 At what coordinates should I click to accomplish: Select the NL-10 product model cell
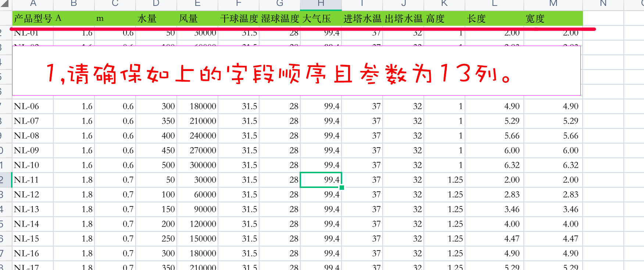pos(33,165)
